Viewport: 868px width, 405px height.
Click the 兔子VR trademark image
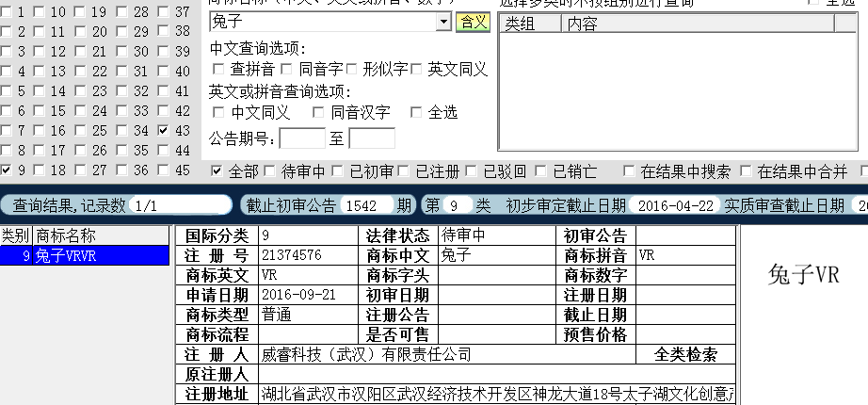[804, 274]
